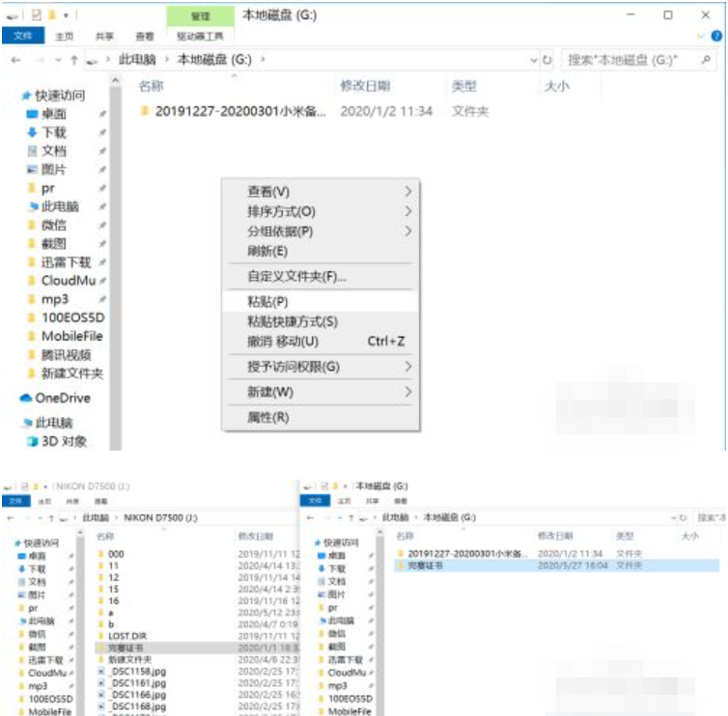Click the OneDrive cloud icon in the sidebar
Viewport: 728px width, 716px height.
[27, 398]
